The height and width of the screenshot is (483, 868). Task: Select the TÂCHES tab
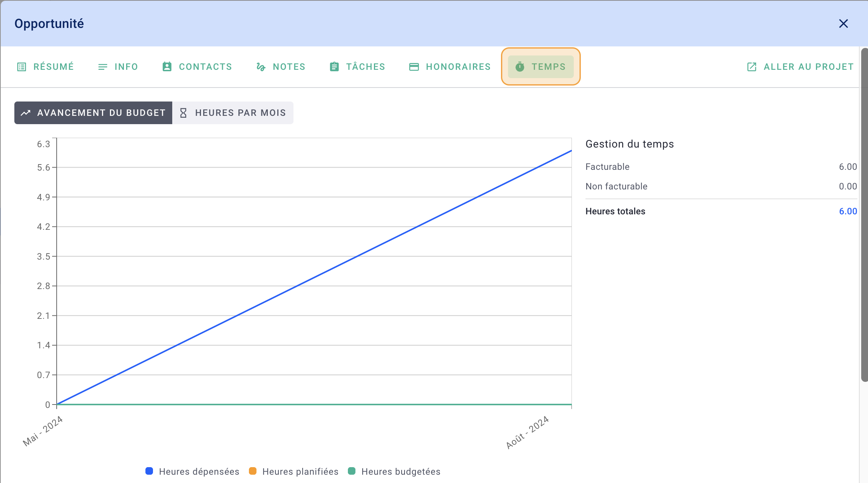tap(357, 67)
